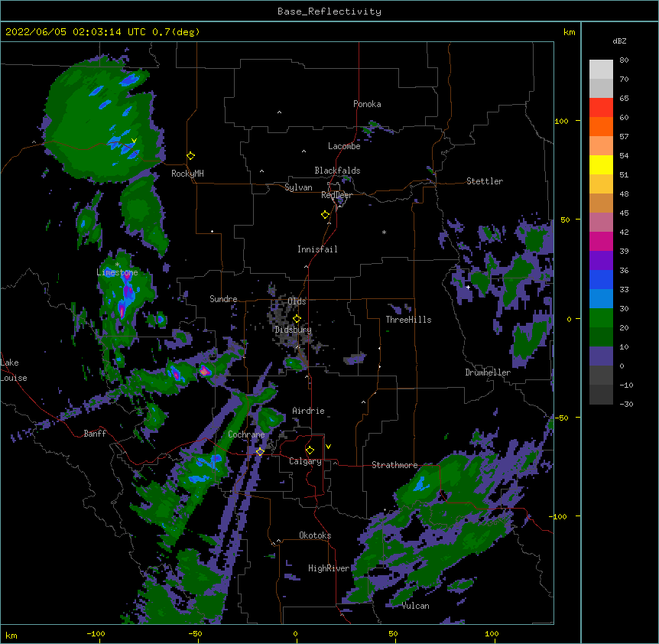Click the 80 value on dBZ legend
Screen dimensions: 659x644
(624, 60)
